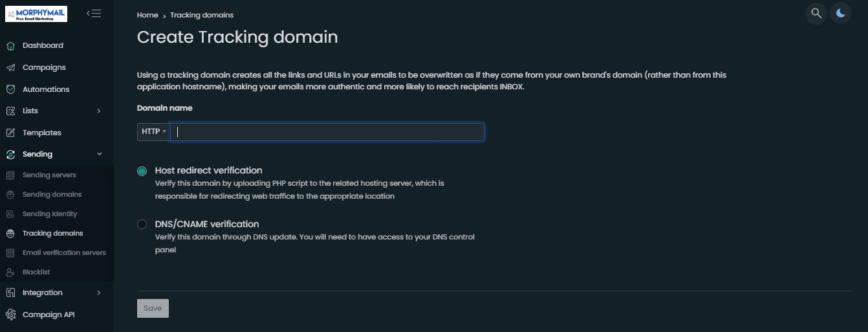Collapse the sidebar with the menu toggle icon
This screenshot has height=332, width=868.
click(94, 13)
